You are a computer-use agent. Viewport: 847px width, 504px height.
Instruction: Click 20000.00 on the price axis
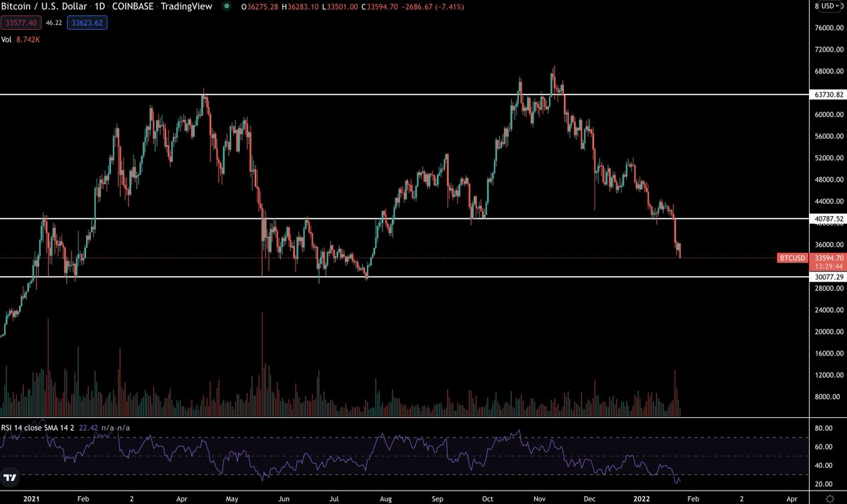coord(828,332)
